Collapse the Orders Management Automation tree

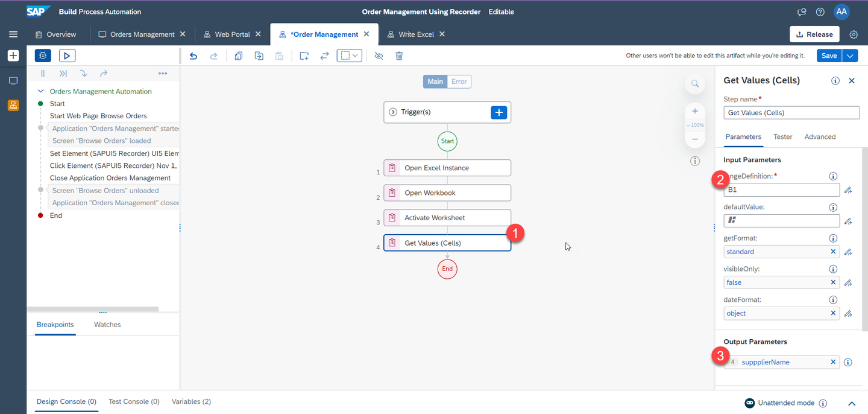[x=41, y=91]
